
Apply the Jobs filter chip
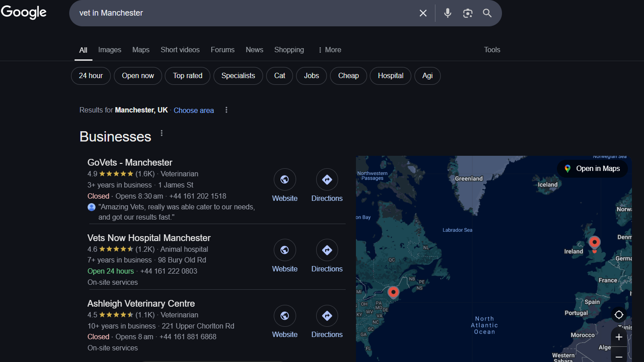click(311, 76)
